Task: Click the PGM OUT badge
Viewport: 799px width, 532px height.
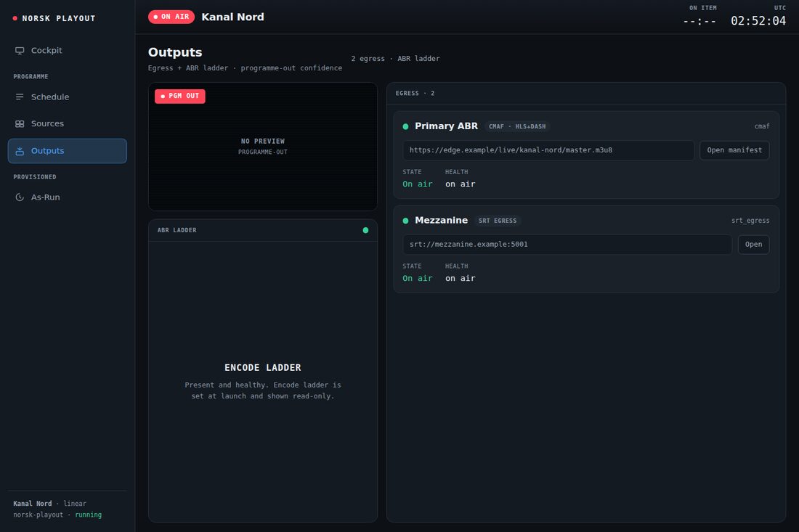Action: tap(180, 97)
